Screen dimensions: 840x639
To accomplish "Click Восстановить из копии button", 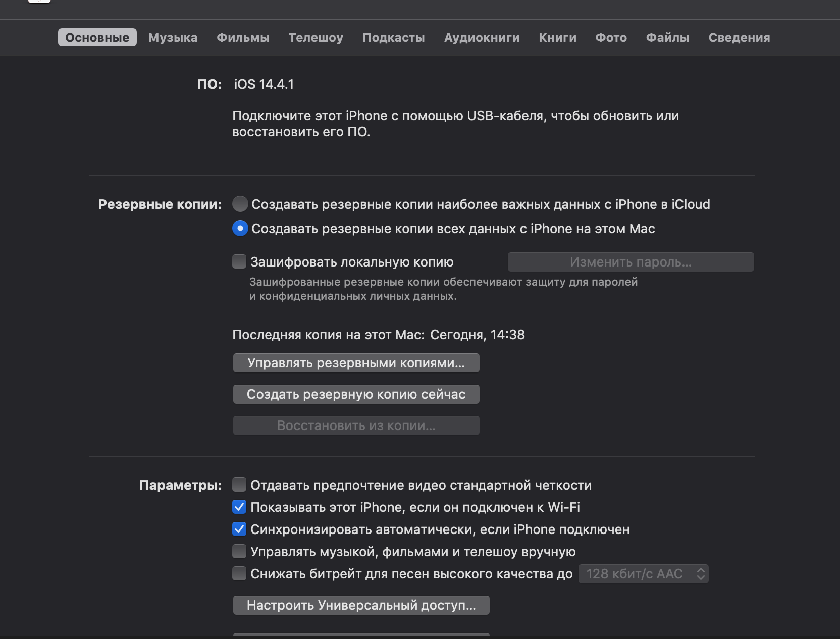I will 356,425.
